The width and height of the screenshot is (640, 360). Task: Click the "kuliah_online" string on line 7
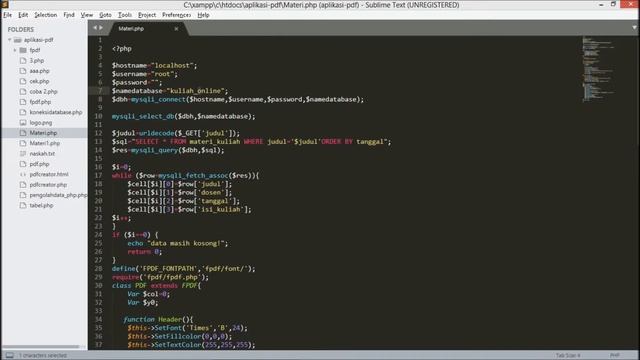pos(195,91)
